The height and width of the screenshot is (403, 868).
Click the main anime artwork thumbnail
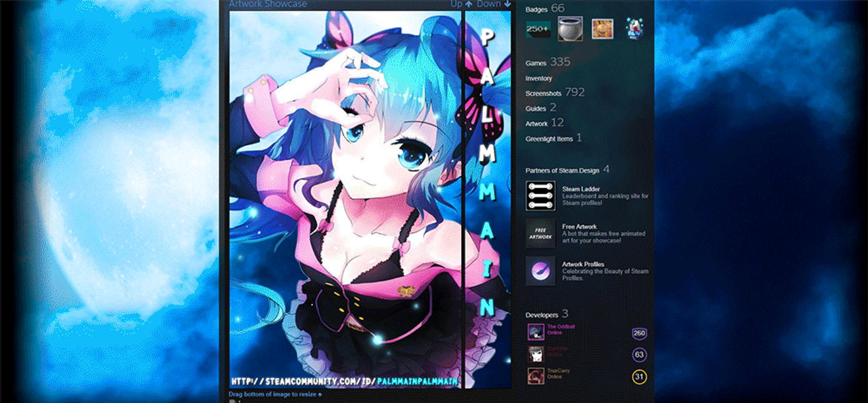click(x=345, y=199)
